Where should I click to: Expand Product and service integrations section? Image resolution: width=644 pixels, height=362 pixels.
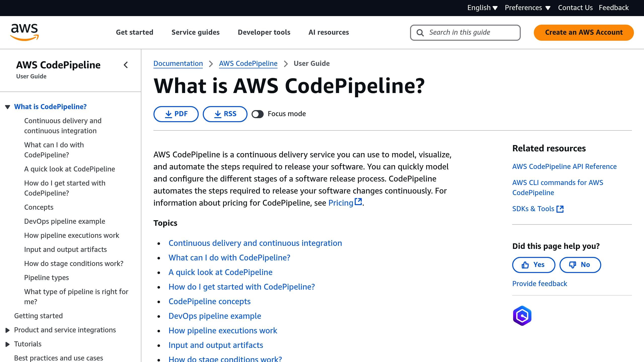[8, 330]
